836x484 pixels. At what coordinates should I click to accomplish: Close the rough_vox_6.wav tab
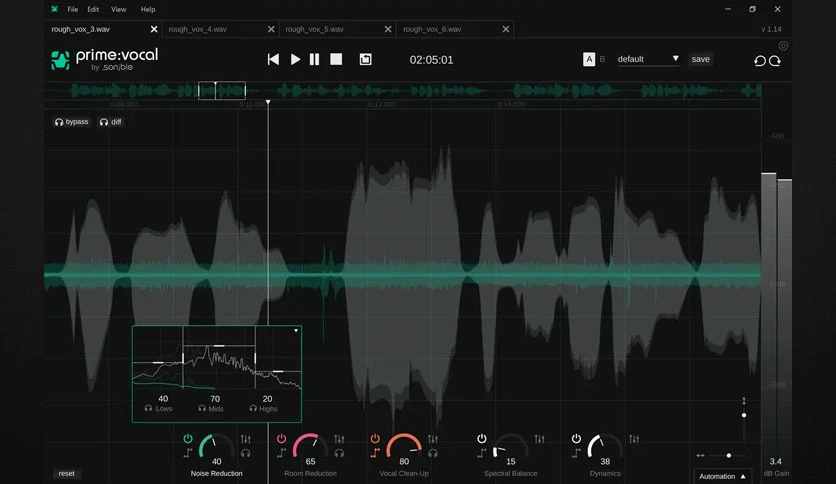[505, 29]
